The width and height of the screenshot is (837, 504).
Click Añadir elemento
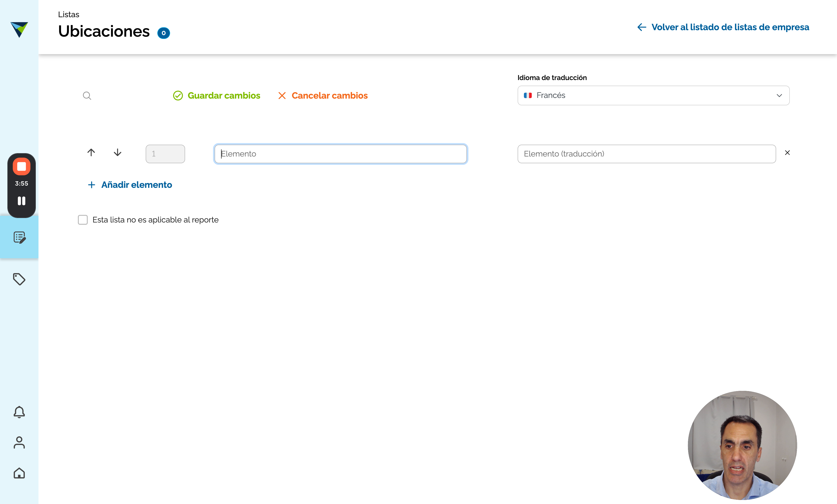click(130, 185)
